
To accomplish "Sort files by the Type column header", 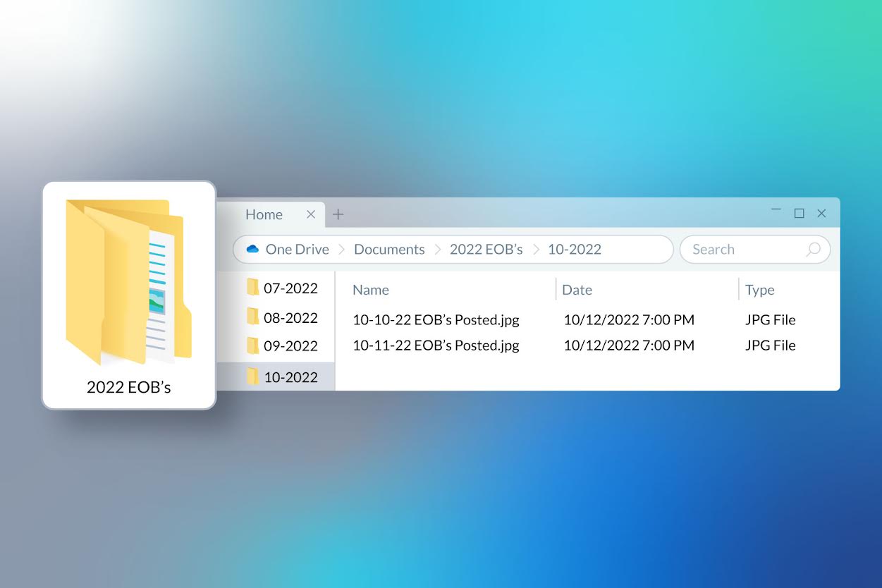I will coord(759,289).
